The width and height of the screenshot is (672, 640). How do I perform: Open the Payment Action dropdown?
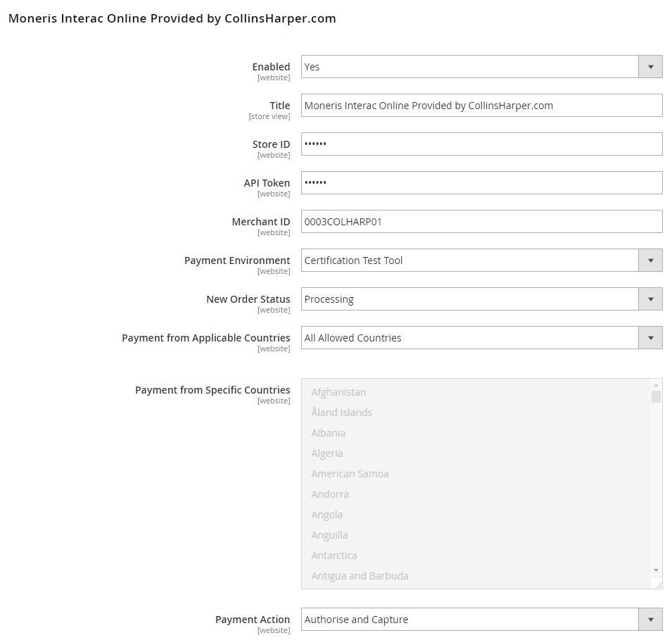tap(482, 620)
